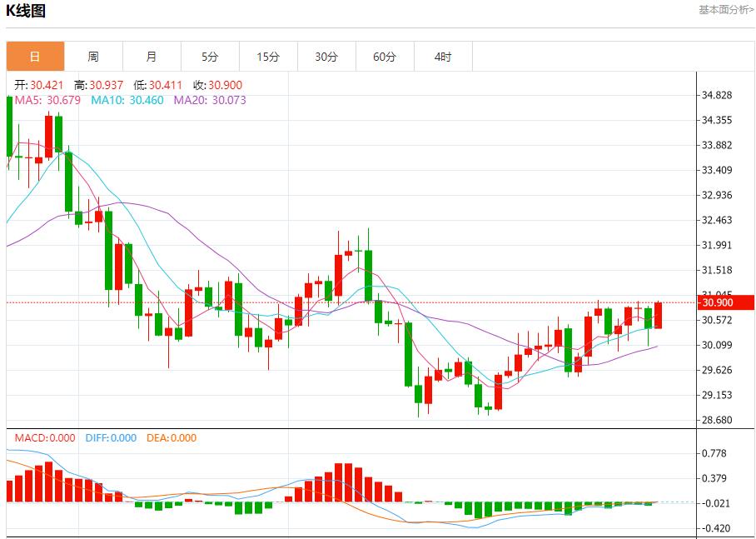Click the red 30.900 current price tag
756x539 pixels.
tap(727, 302)
